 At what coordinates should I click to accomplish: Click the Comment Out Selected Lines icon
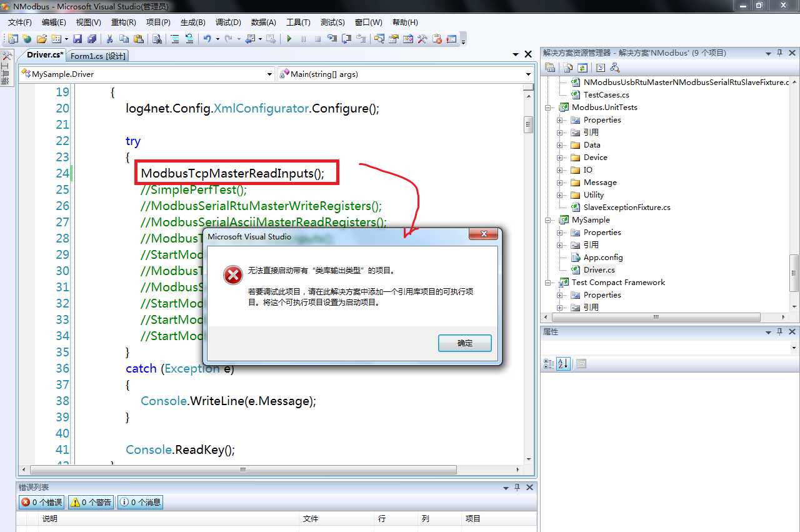[x=175, y=39]
